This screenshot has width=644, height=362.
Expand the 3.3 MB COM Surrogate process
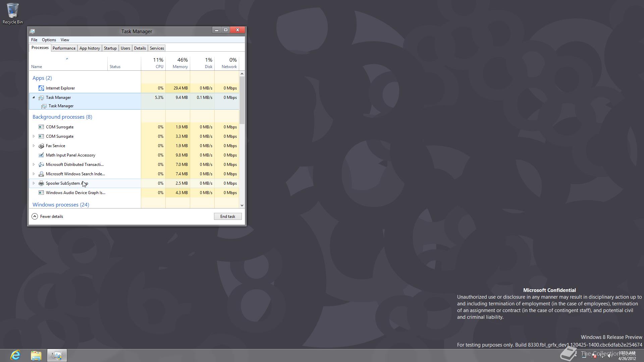point(34,136)
